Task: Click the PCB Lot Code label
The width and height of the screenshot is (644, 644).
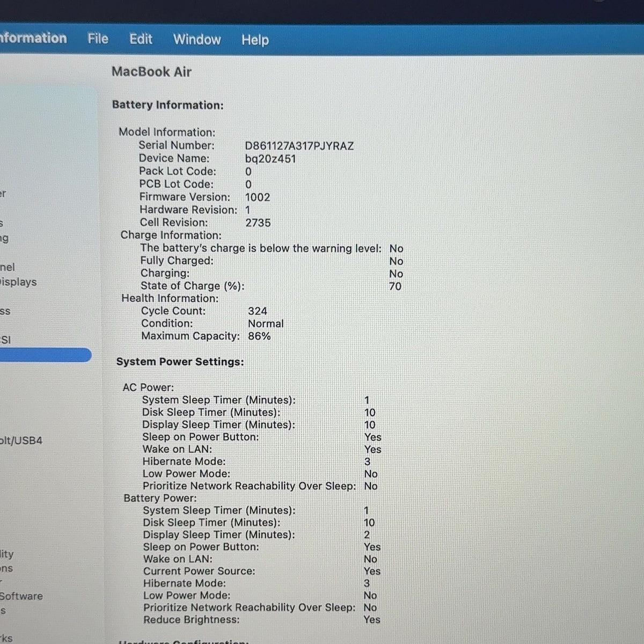Action: coord(176,184)
